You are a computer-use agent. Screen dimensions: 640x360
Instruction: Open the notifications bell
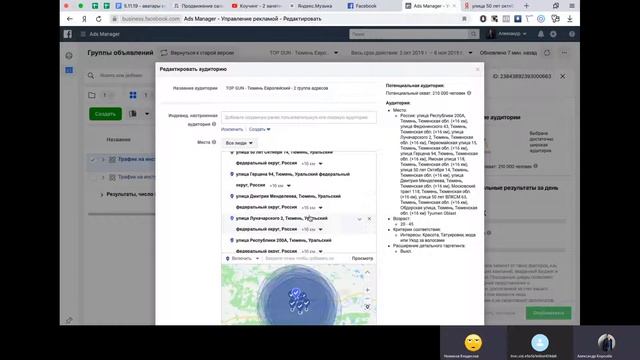[x=540, y=34]
